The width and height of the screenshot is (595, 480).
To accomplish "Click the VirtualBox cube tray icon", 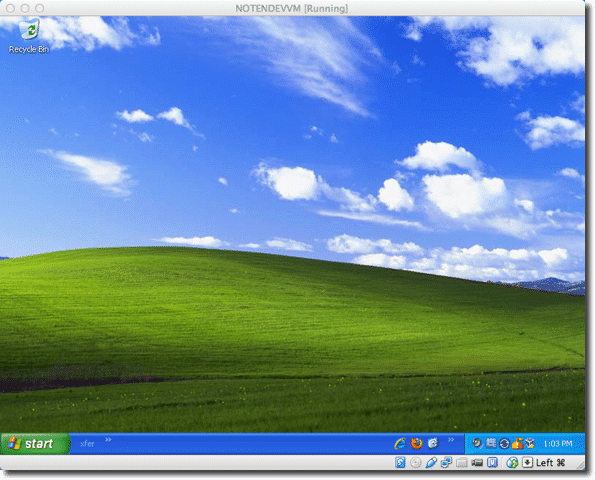I will tap(530, 443).
